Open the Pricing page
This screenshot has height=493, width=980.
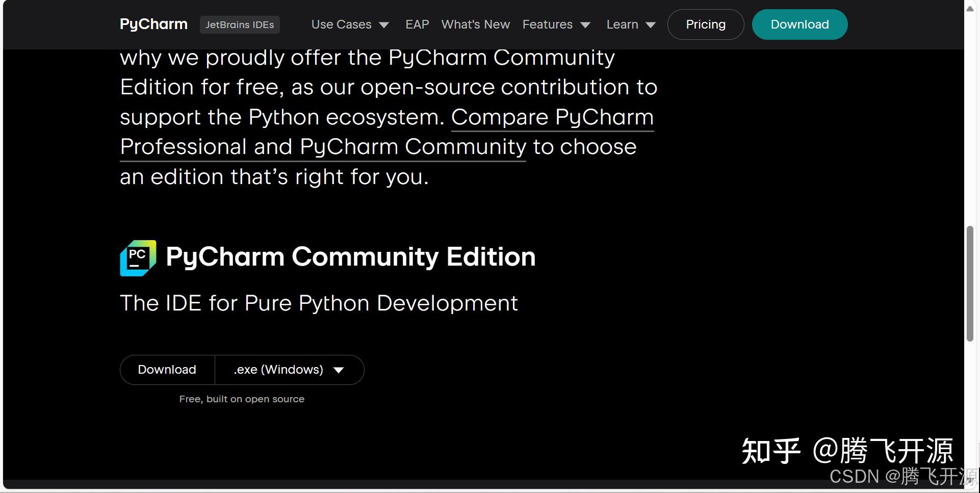(x=706, y=24)
